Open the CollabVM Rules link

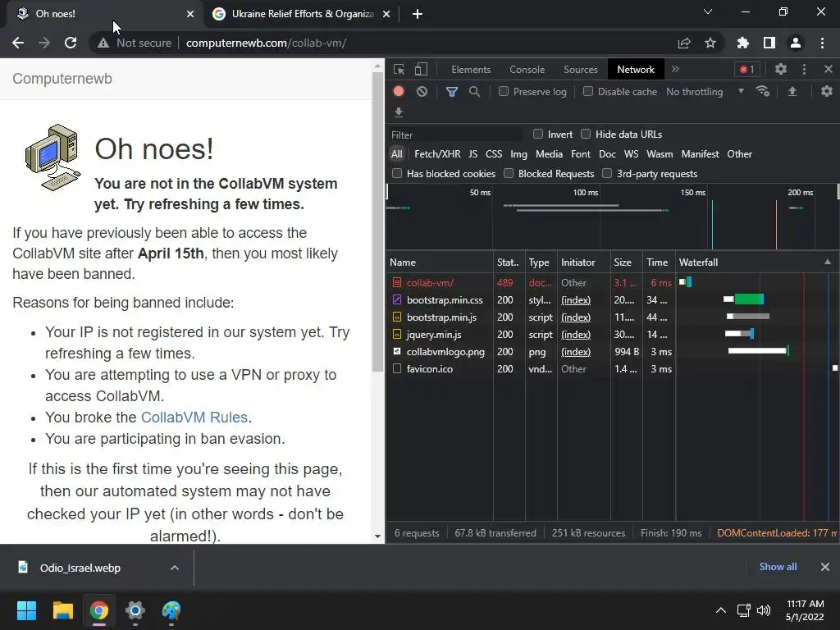click(x=194, y=418)
